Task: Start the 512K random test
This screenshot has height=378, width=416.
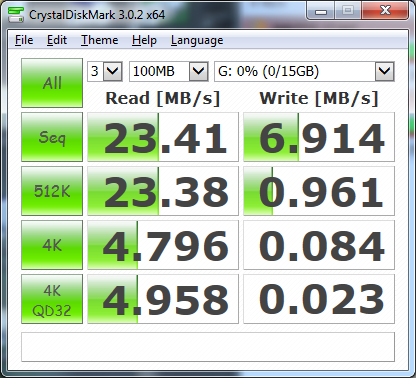Action: [x=52, y=191]
